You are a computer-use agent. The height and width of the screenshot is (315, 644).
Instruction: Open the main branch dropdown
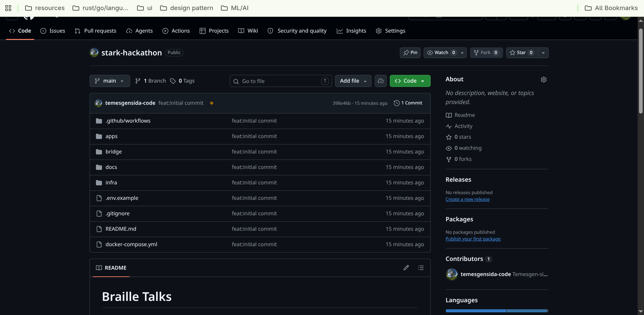pos(110,81)
